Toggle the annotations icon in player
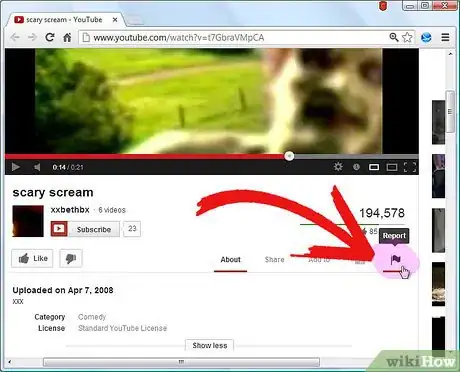Viewport: 460px width, 372px height. (356, 167)
